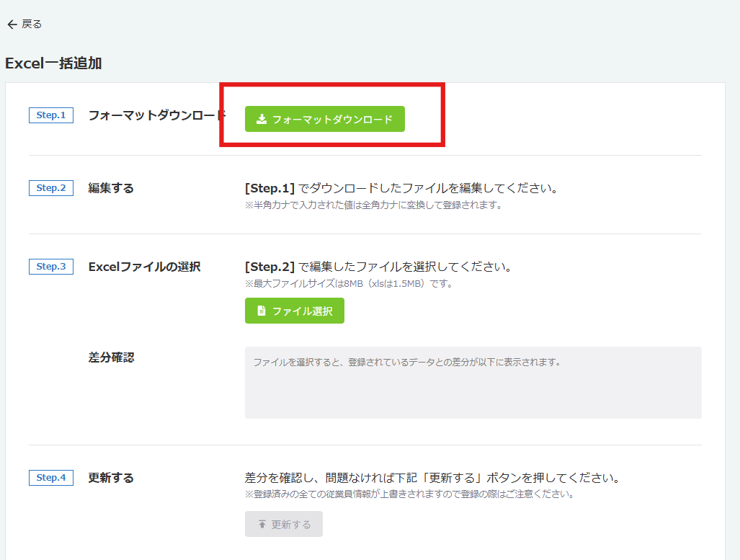This screenshot has height=560, width=740.
Task: Click the Step.2 badge
Action: point(50,188)
